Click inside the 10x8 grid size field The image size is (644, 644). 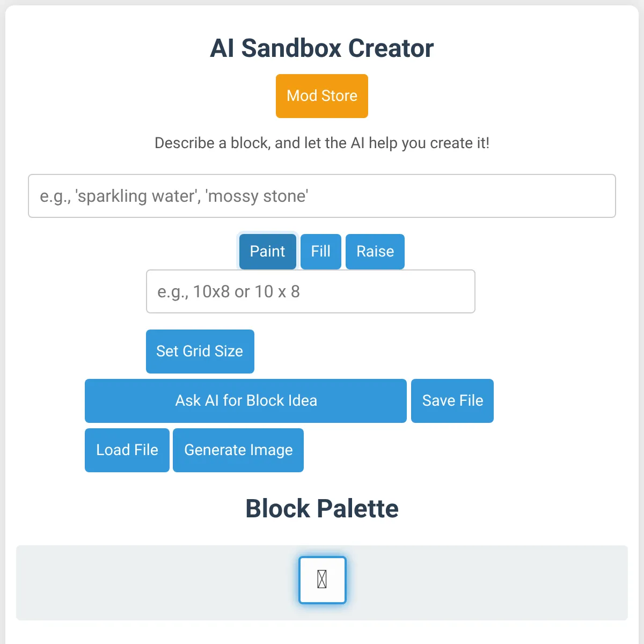(310, 291)
